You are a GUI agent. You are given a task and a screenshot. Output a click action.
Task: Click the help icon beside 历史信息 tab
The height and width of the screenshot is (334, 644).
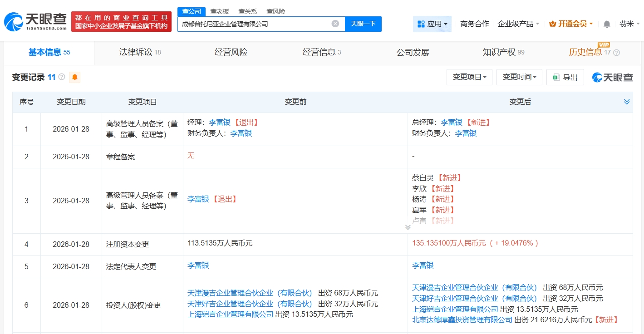616,53
